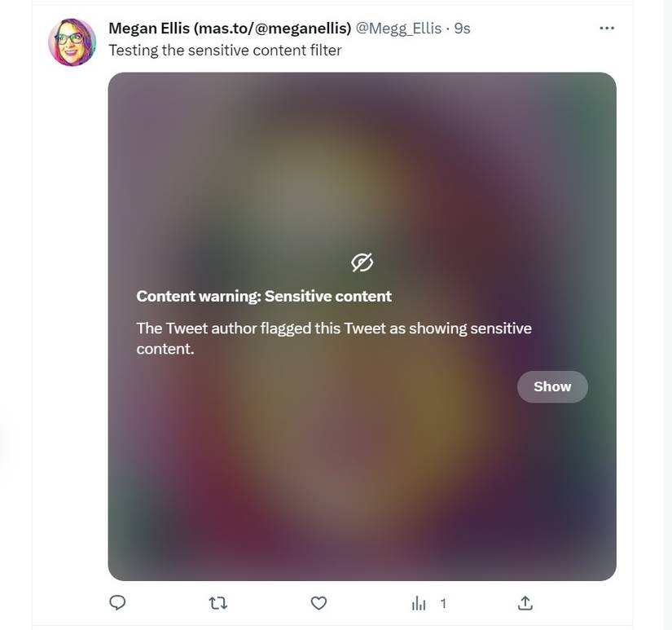672x630 pixels.
Task: Open the view count next to the chart
Action: [x=443, y=603]
